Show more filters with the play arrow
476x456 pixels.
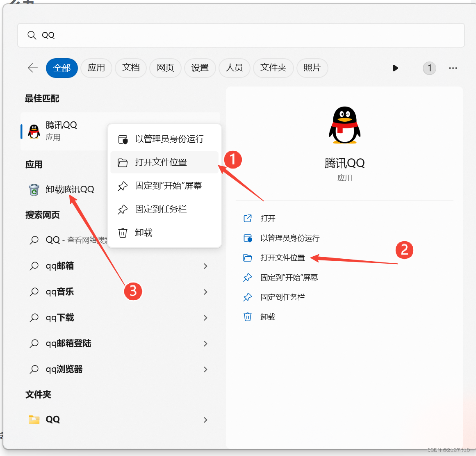395,68
